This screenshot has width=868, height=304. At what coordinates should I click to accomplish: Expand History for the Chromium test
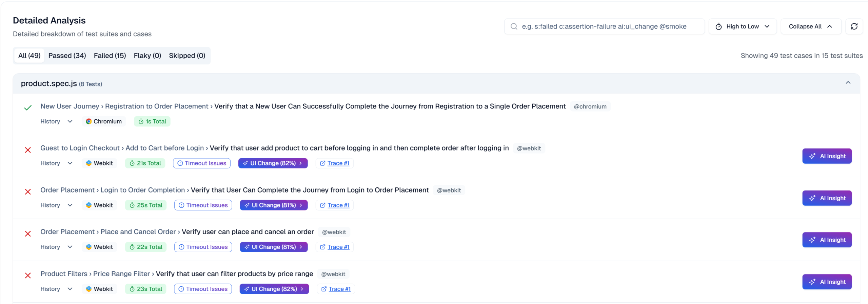click(56, 121)
